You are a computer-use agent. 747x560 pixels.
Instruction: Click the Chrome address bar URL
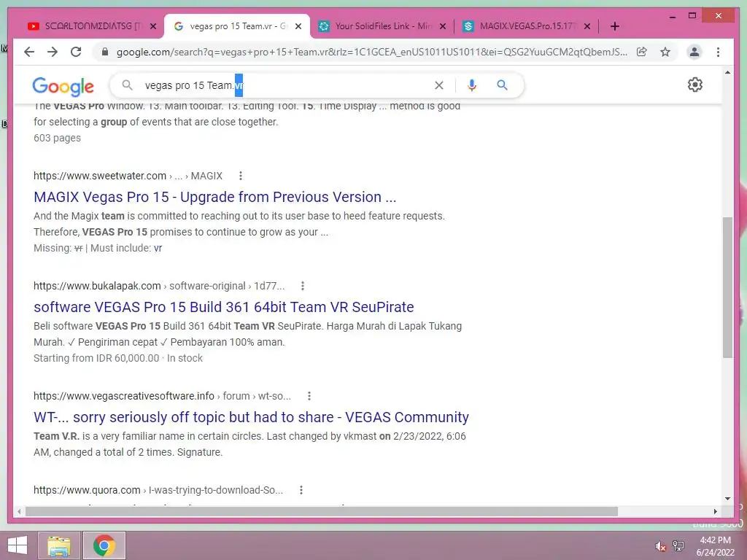pos(371,52)
